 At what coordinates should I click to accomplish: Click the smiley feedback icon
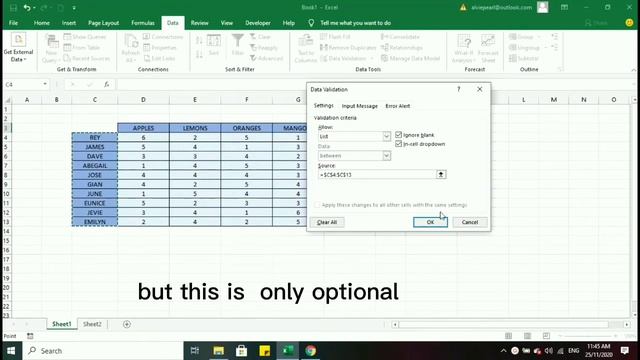click(629, 23)
